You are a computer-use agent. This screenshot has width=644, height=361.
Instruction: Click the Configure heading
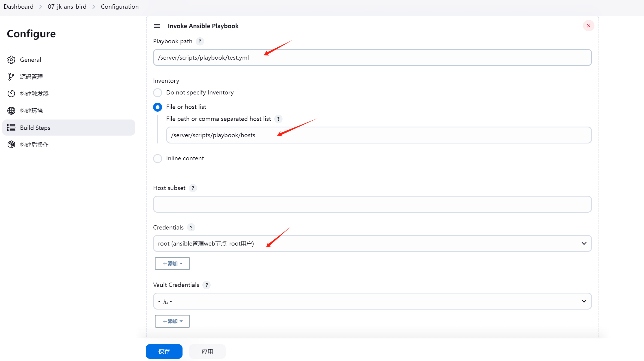(x=31, y=34)
